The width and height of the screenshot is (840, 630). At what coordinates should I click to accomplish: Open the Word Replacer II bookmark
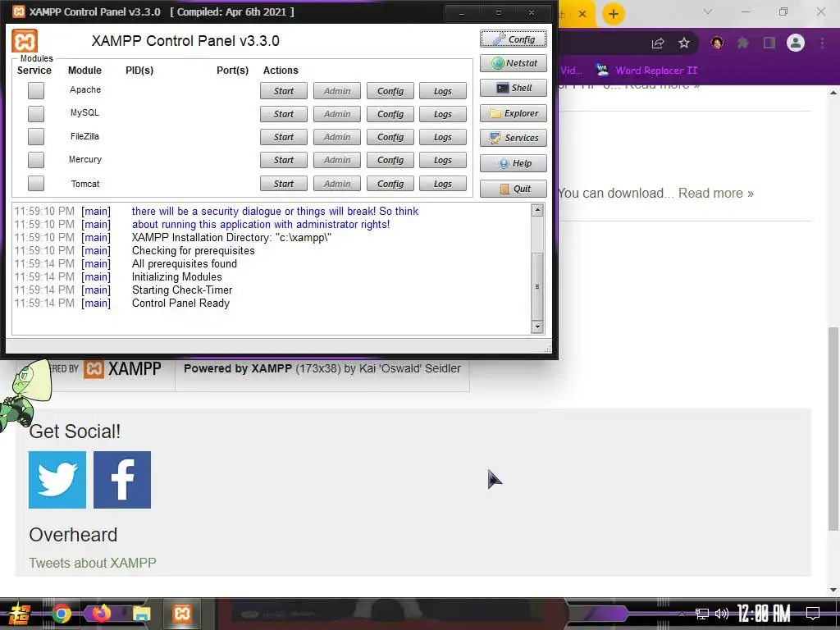click(x=647, y=71)
